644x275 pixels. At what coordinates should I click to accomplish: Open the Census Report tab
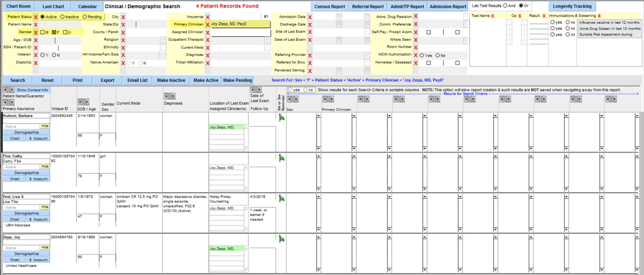[x=330, y=6]
